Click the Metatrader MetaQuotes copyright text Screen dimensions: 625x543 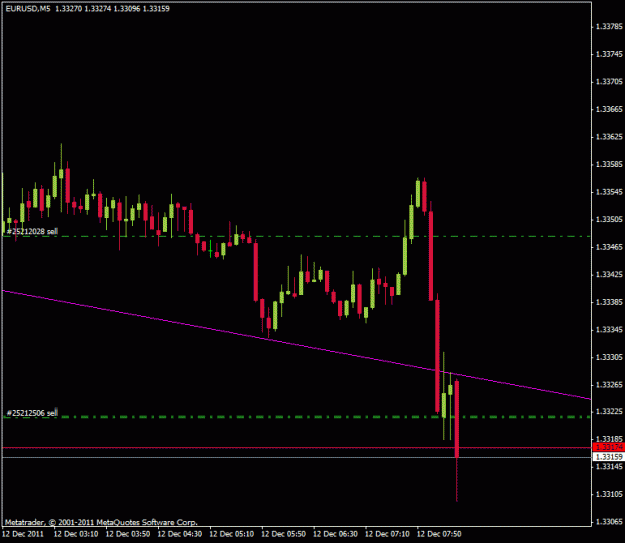click(x=101, y=522)
